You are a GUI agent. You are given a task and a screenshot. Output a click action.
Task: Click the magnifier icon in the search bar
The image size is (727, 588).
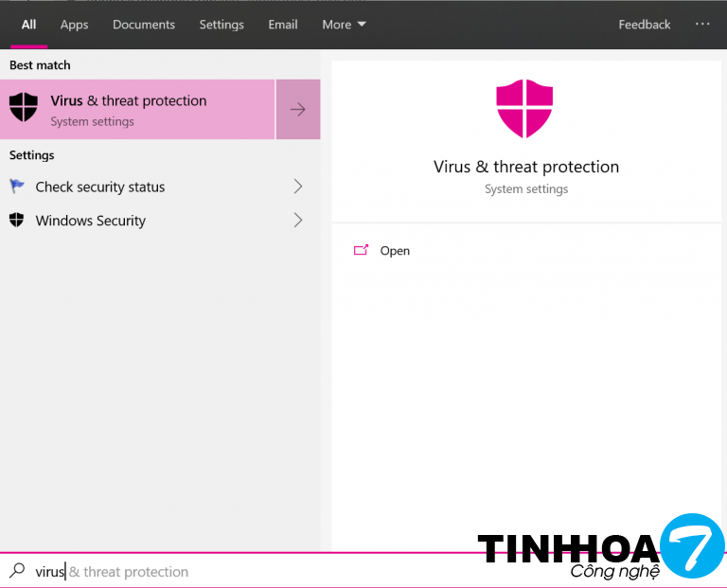(17, 571)
